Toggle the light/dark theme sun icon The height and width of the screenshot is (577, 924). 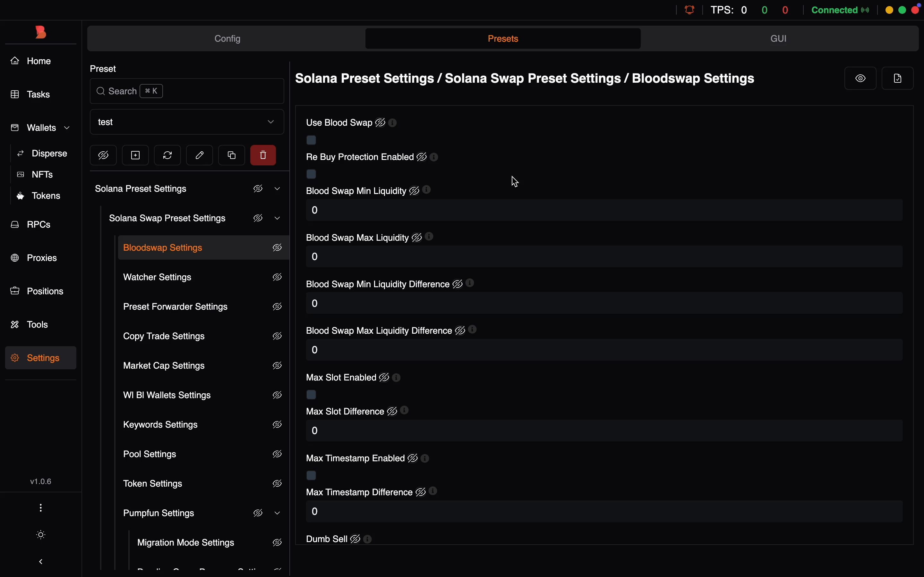pos(41,535)
